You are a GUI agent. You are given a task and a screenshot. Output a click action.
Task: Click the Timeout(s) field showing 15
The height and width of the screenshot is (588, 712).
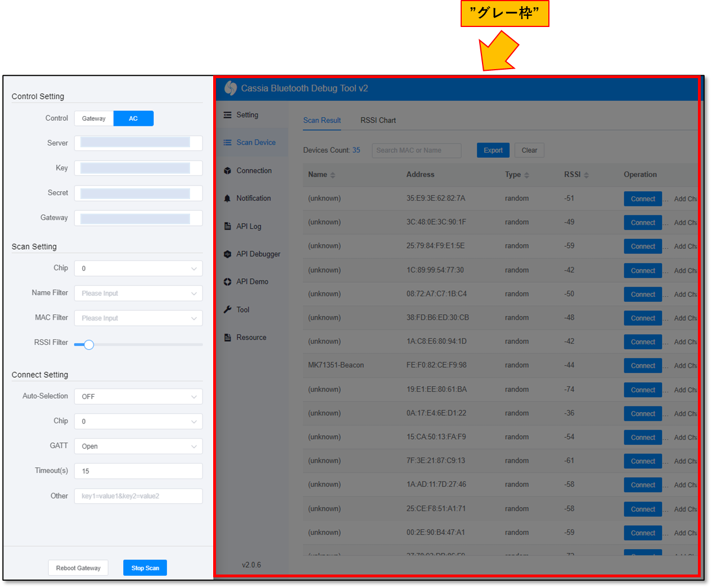coord(138,471)
